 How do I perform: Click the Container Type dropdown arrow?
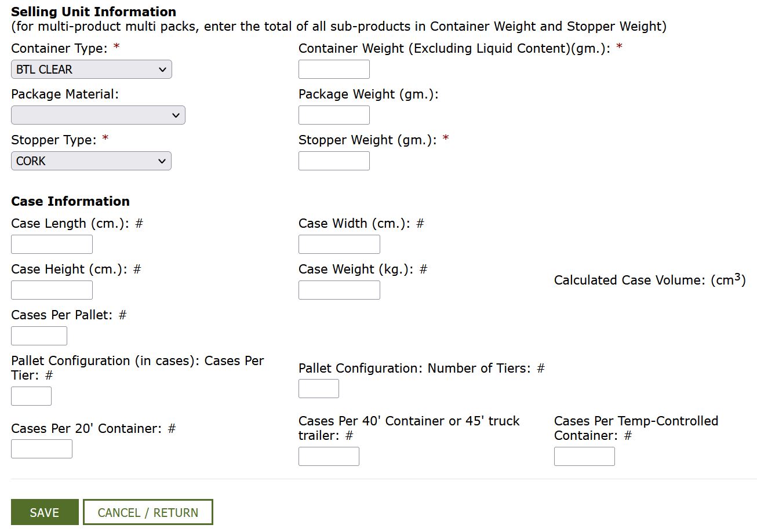pyautogui.click(x=162, y=70)
